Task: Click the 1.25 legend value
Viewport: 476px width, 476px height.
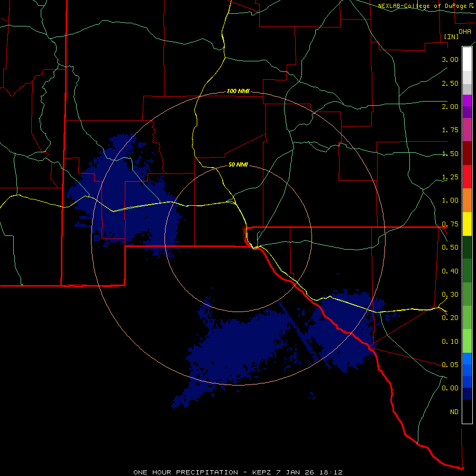Action: pos(450,177)
